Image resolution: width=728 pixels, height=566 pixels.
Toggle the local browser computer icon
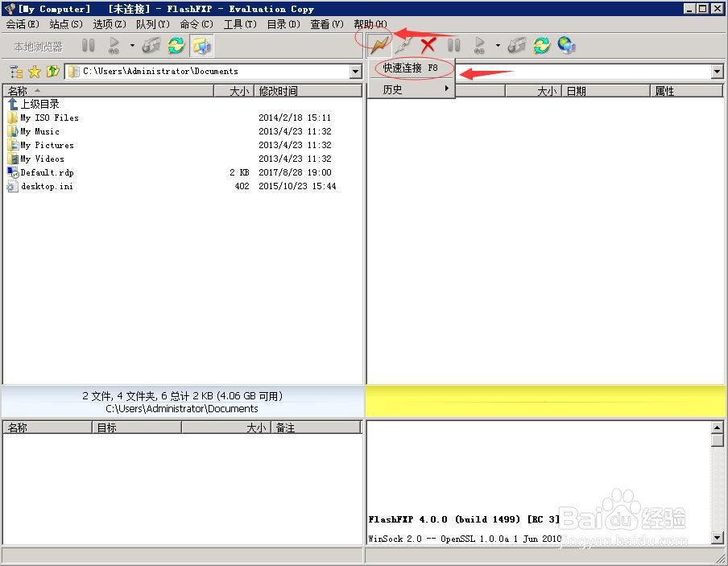(x=201, y=46)
